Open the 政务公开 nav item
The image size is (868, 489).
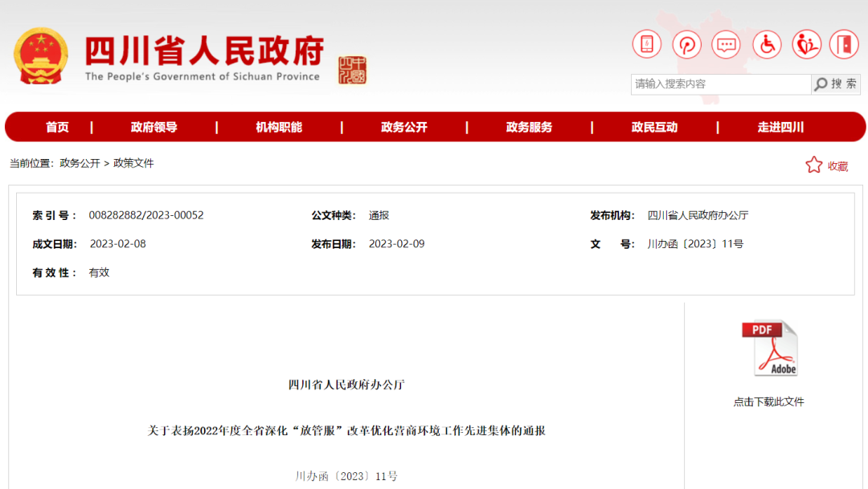[404, 127]
